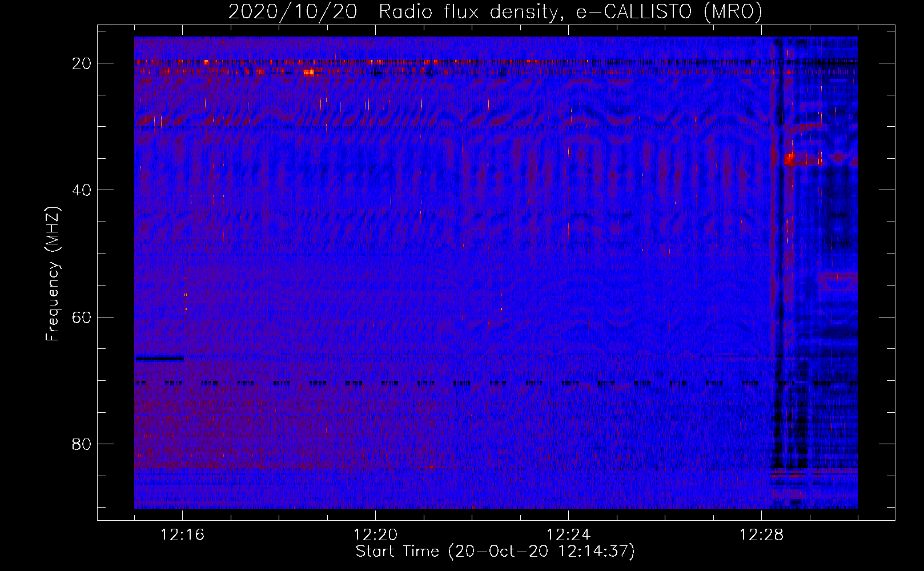Image resolution: width=924 pixels, height=571 pixels.
Task: Click the 12:24 time tick label
Action: click(x=569, y=535)
